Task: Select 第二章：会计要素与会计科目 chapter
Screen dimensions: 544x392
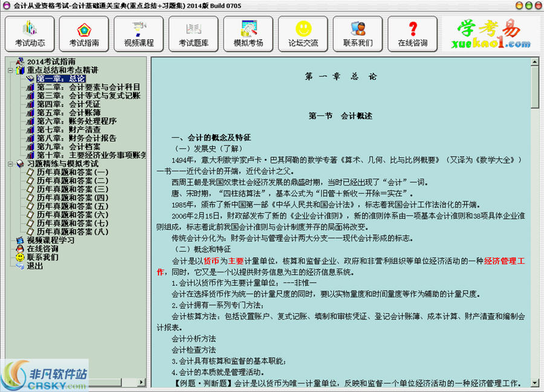Action: click(88, 87)
